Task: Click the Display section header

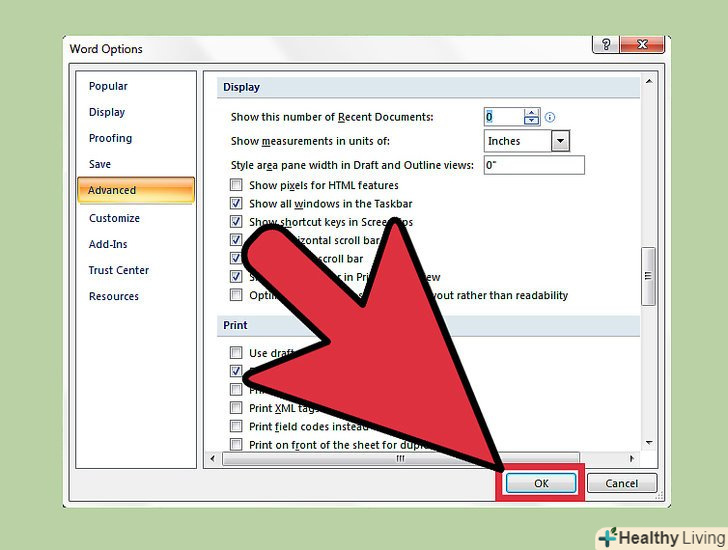Action: (428, 87)
